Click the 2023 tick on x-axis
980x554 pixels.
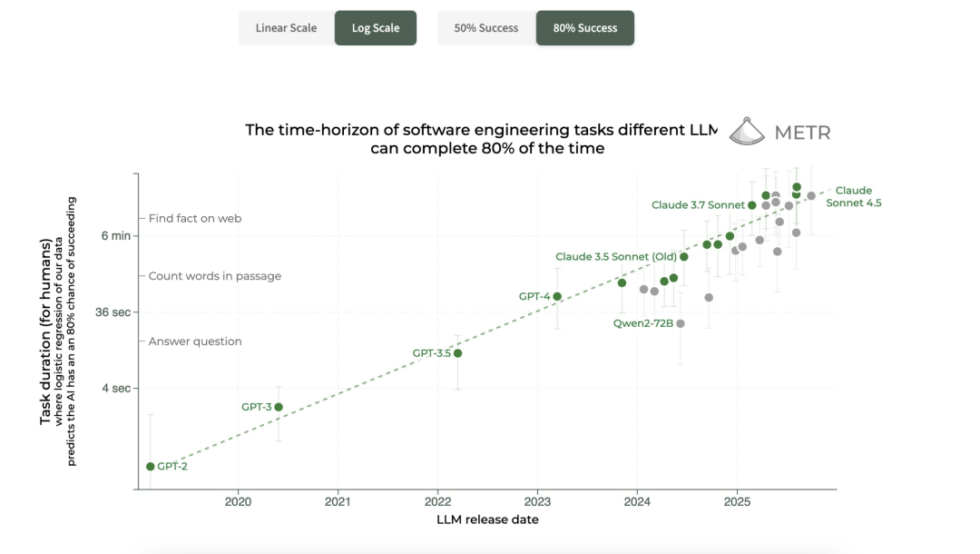tap(537, 501)
